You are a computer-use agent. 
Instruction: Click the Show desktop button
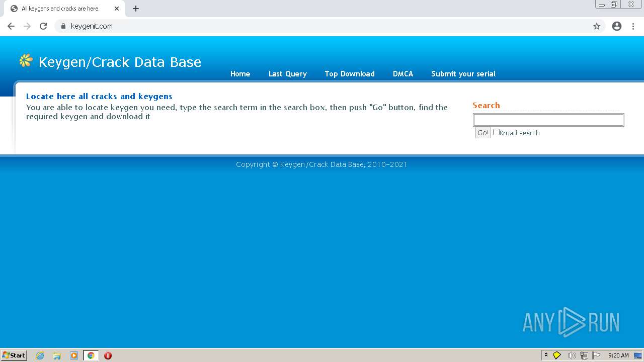[x=638, y=355]
